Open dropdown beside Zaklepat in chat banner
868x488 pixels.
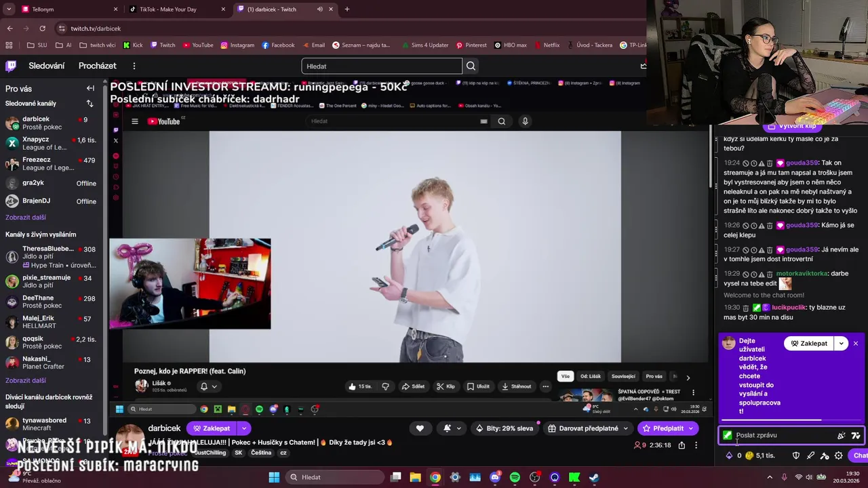coord(841,344)
